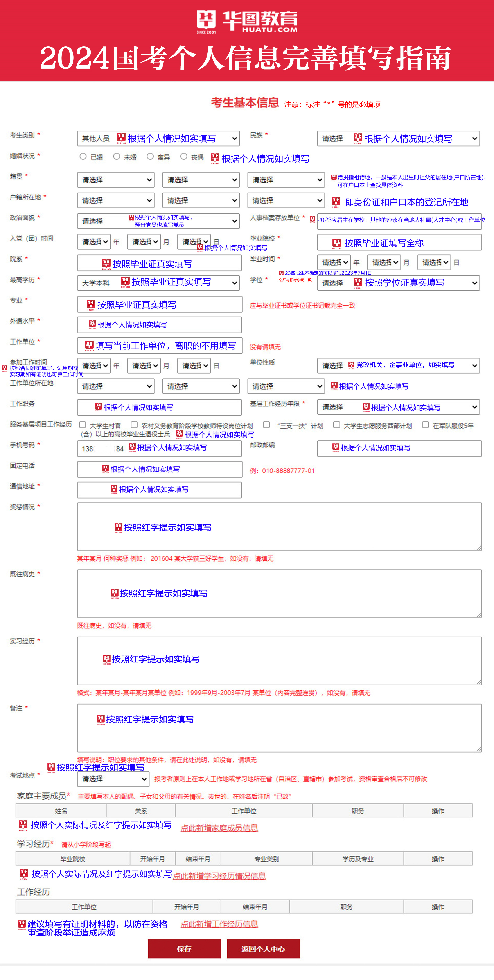Open the third 户籍所在地 dropdown
This screenshot has width=494, height=980.
tap(286, 200)
